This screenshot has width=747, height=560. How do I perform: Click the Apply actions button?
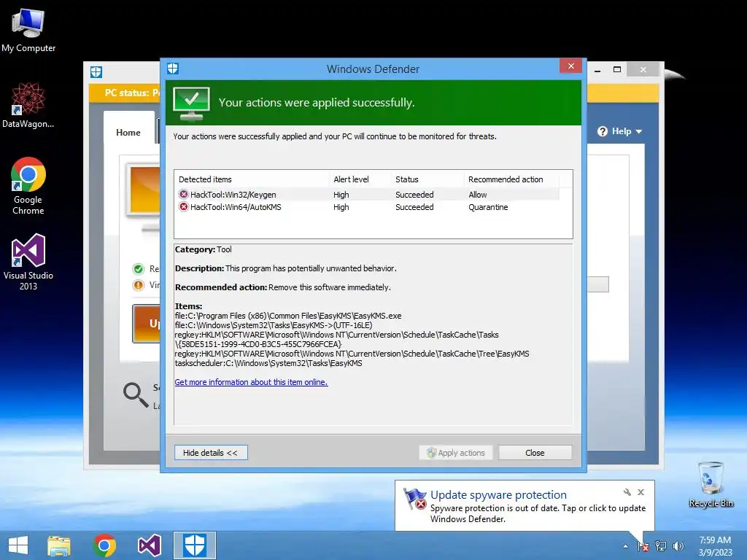click(x=456, y=452)
